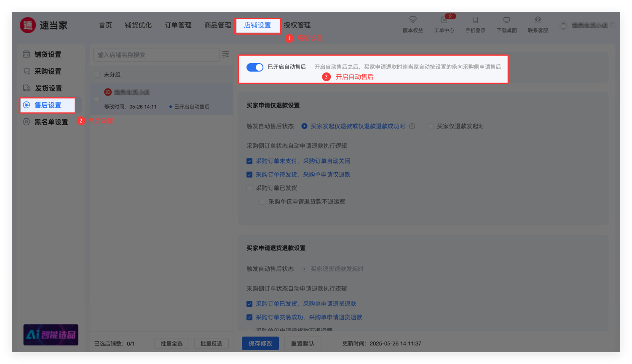Click the 保存修改 button
Viewport: 632px width, 364px height.
point(260,343)
